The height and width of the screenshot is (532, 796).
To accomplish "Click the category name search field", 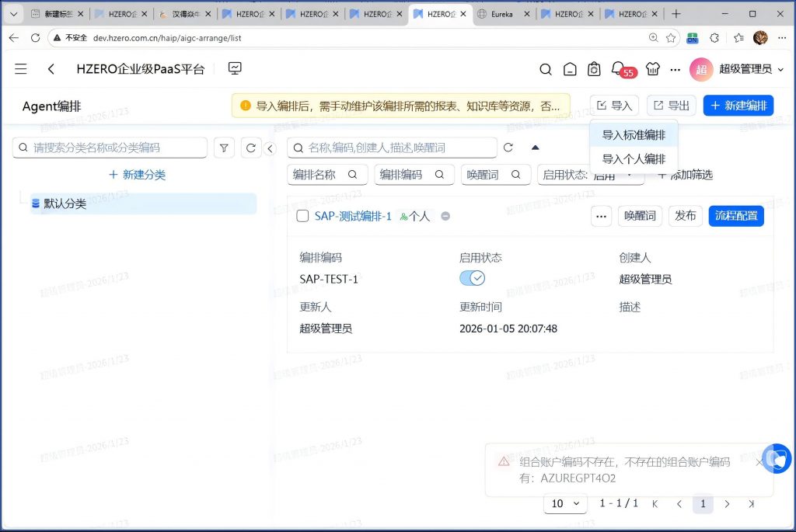I will click(117, 148).
